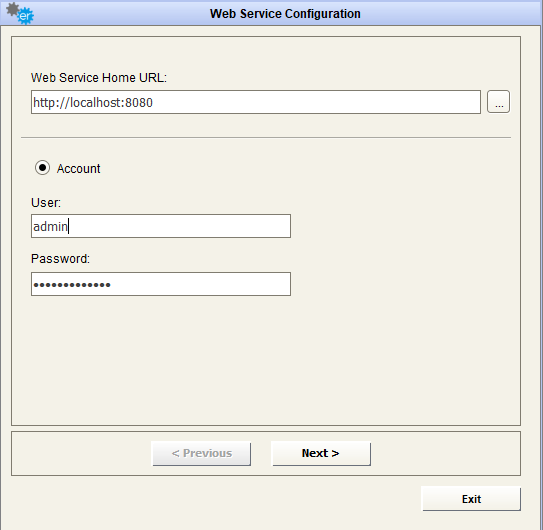Click the User label text
Viewport: 543px width, 530px height.
(46, 202)
